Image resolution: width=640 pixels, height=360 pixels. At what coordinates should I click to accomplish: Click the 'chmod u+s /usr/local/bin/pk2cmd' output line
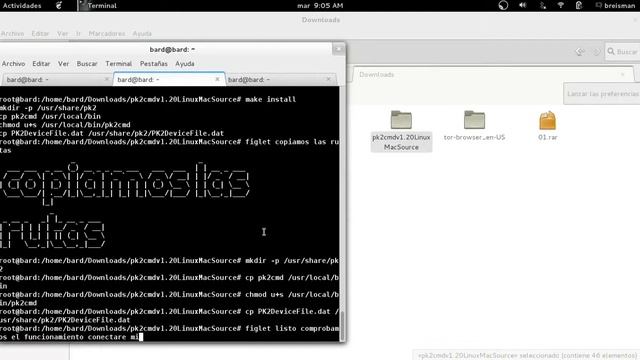[x=65, y=125]
